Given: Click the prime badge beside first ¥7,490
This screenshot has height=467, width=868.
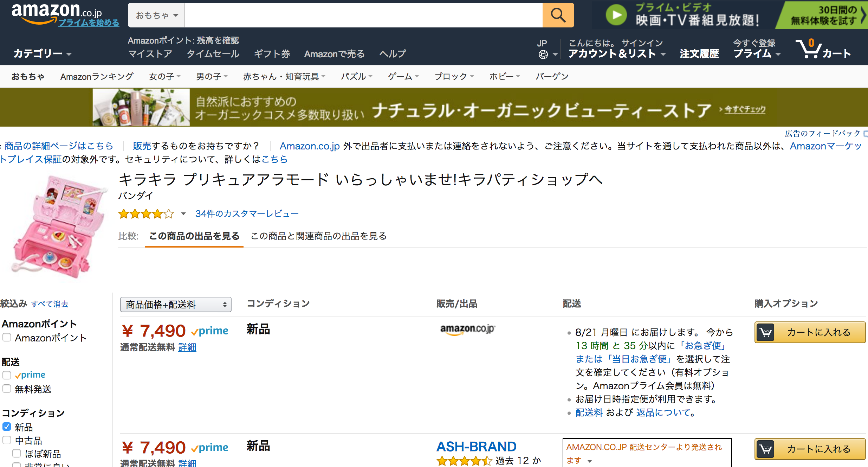Looking at the screenshot, I should 210,331.
